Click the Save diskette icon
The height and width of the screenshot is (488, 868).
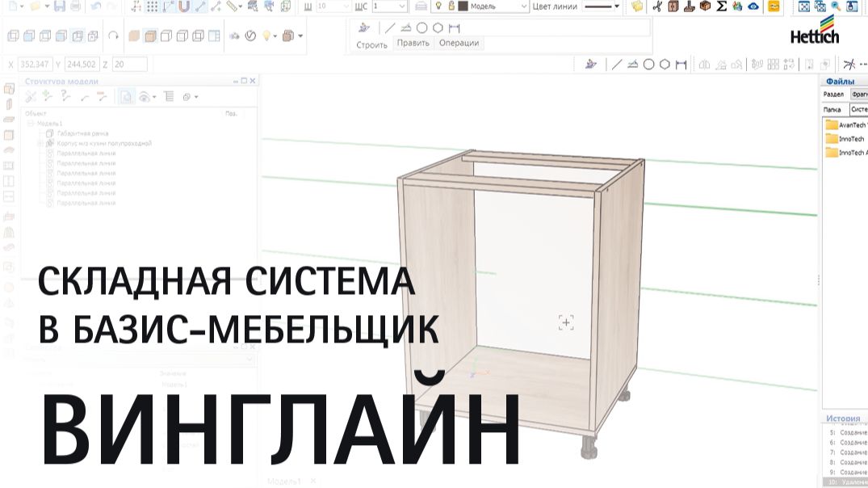(x=60, y=6)
